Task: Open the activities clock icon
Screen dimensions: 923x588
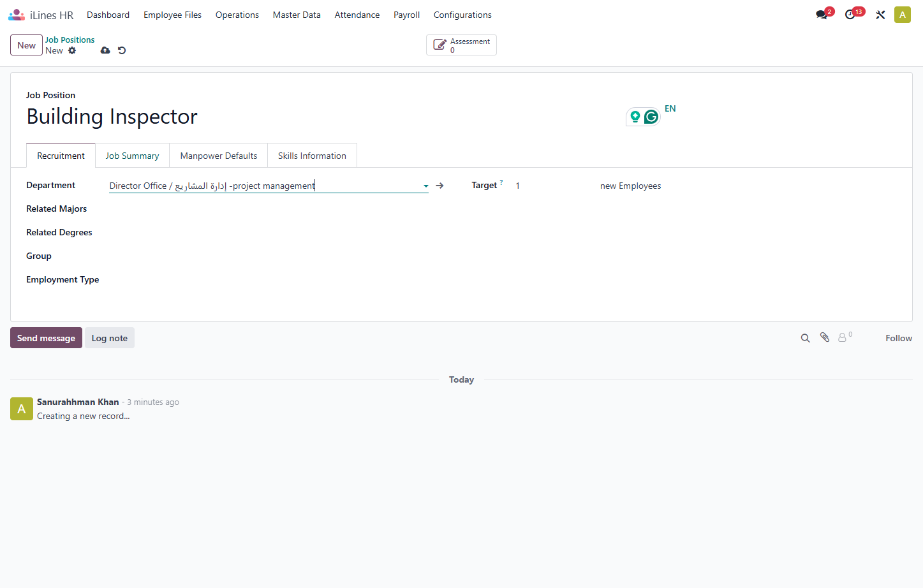Action: click(850, 15)
